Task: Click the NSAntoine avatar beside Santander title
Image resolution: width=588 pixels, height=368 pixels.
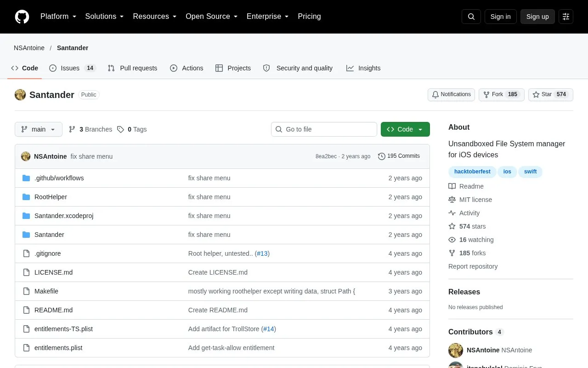Action: pyautogui.click(x=20, y=95)
